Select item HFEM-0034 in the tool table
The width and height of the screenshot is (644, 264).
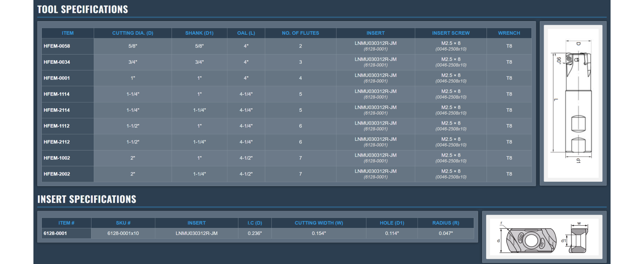[x=57, y=62]
